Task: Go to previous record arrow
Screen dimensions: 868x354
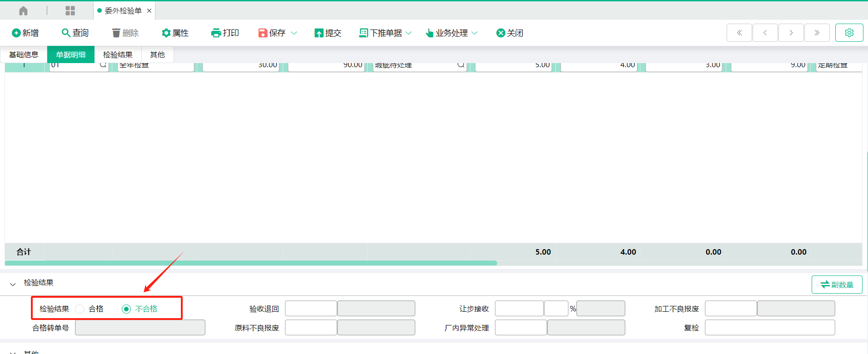Action: click(x=765, y=33)
